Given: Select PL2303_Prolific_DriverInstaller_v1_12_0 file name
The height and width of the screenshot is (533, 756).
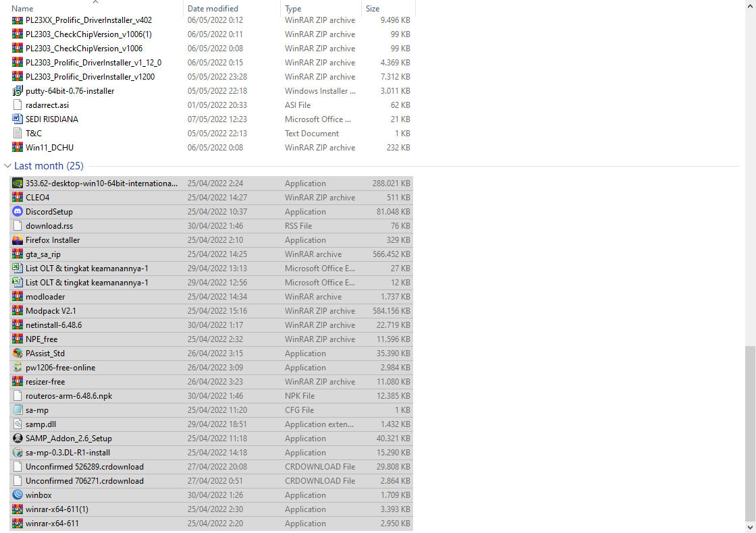Looking at the screenshot, I should tap(94, 63).
